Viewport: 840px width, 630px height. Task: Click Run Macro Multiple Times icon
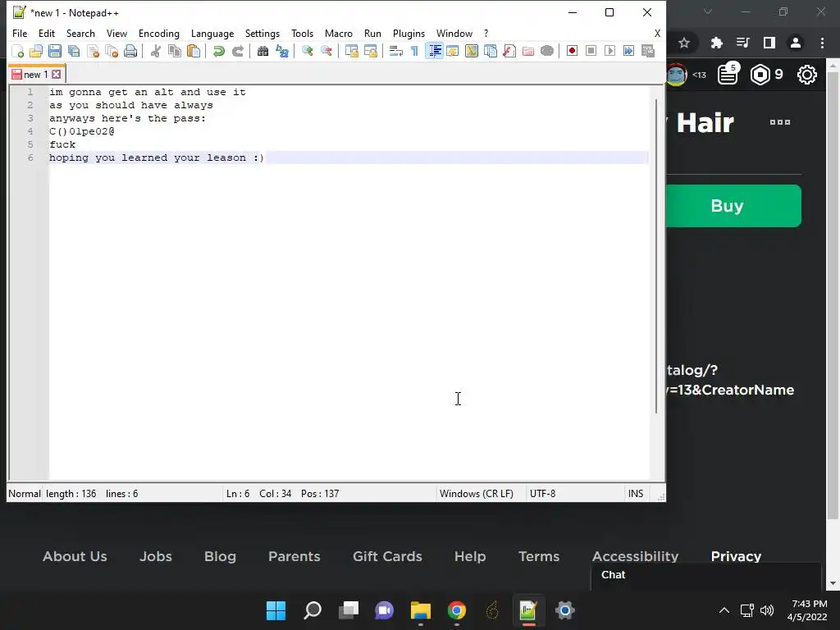[x=629, y=51]
